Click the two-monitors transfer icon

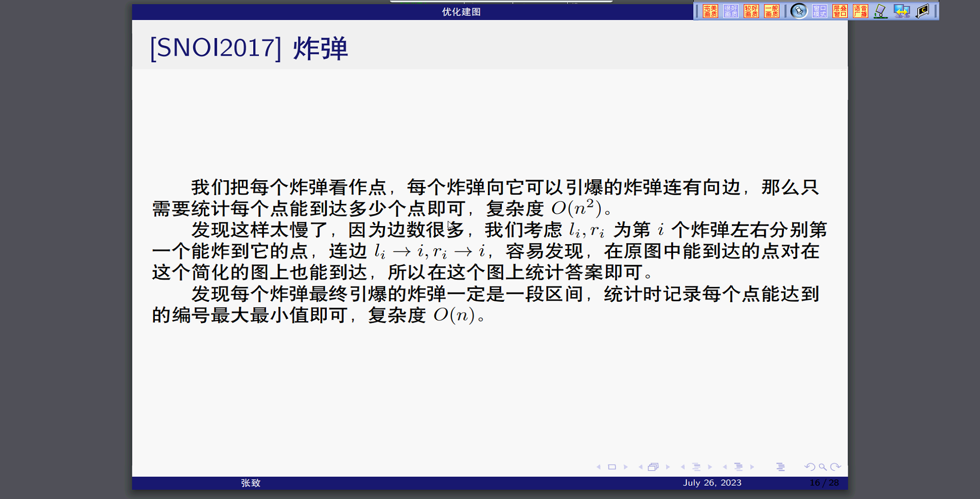[902, 11]
